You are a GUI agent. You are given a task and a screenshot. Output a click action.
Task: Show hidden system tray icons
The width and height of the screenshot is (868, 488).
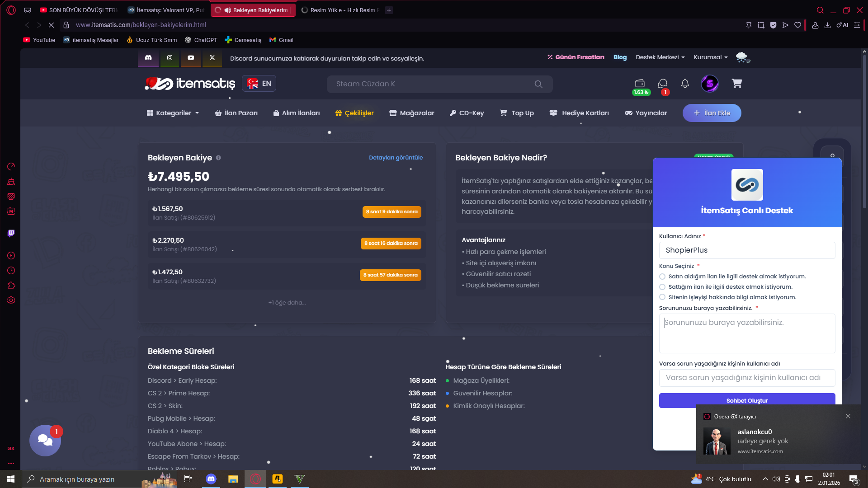click(765, 479)
